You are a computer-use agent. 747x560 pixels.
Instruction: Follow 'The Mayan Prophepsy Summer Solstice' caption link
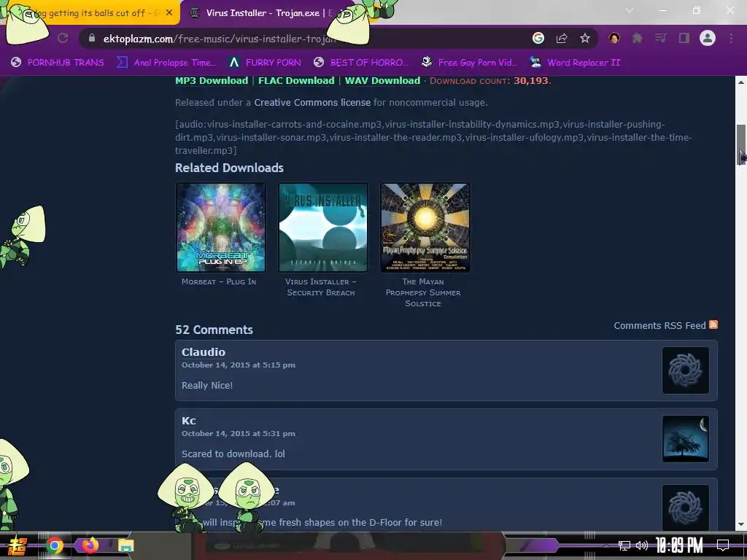click(423, 292)
